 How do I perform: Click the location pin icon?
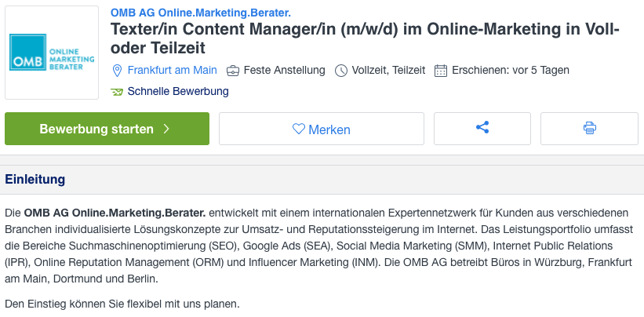118,71
